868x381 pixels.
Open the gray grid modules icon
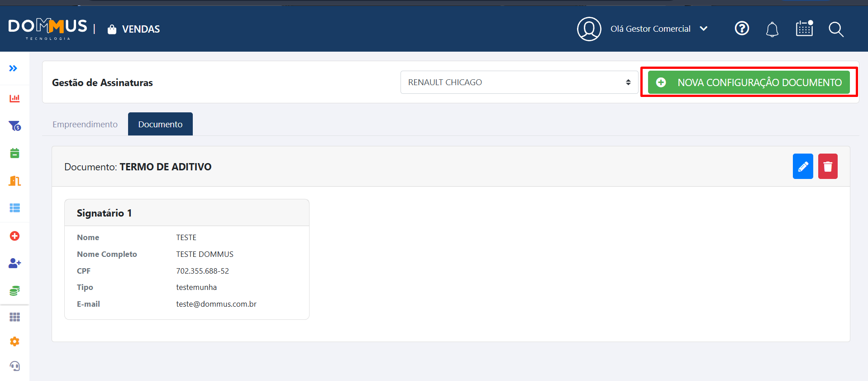tap(14, 317)
